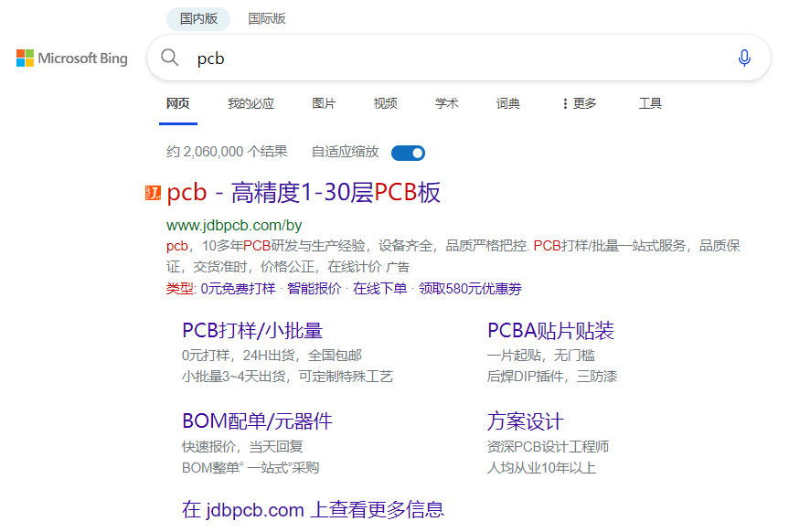Open 智能报价 link
The width and height of the screenshot is (789, 532).
[x=314, y=289]
